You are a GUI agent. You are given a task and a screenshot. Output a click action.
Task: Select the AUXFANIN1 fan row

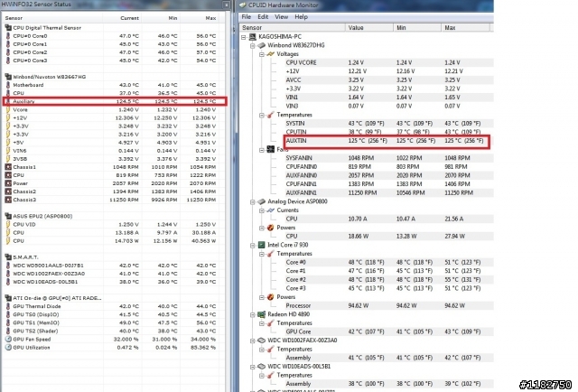(x=389, y=193)
